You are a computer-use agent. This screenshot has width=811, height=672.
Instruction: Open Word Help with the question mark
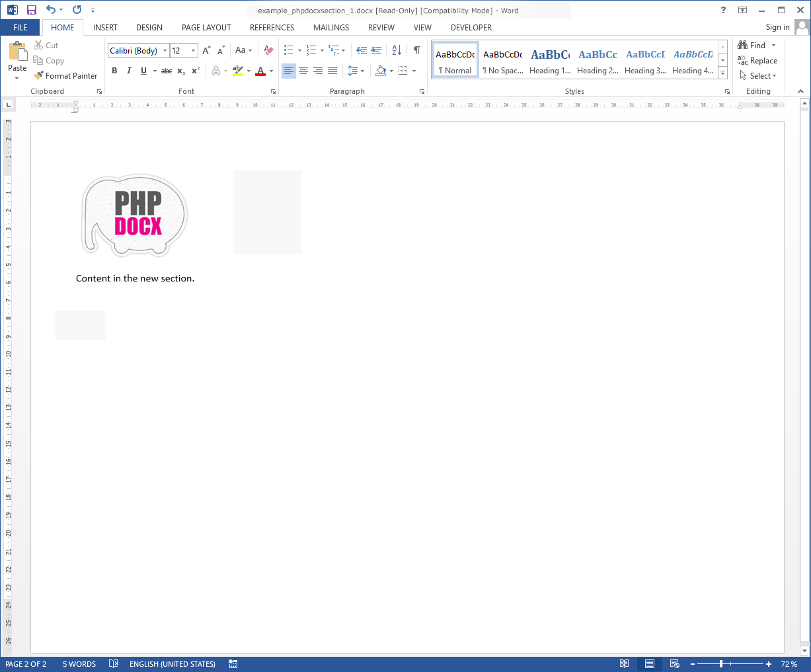[x=724, y=10]
